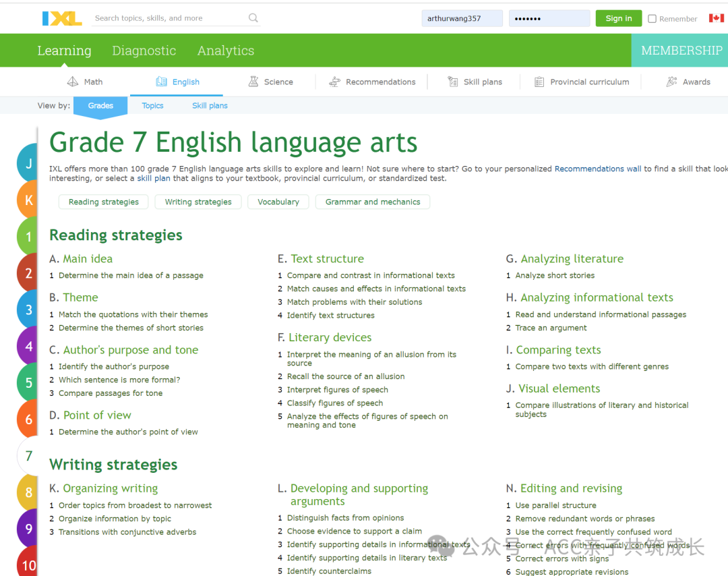Click the Awards icon

coord(671,82)
